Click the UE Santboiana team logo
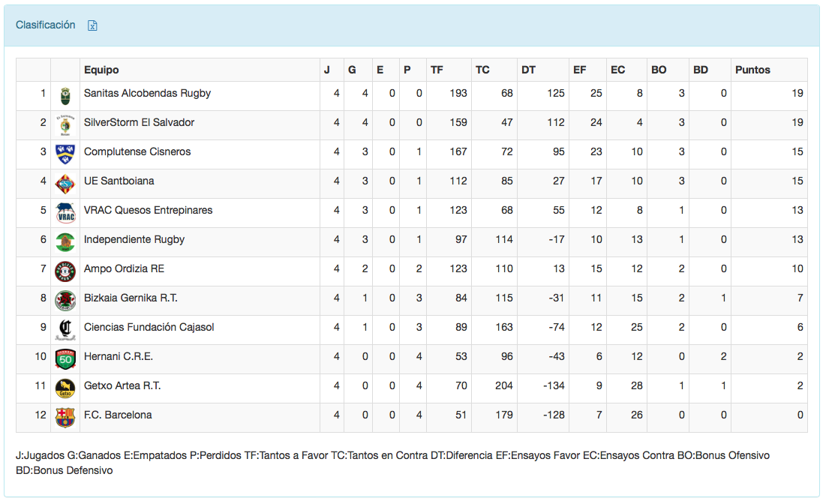The width and height of the screenshot is (826, 504). (65, 183)
